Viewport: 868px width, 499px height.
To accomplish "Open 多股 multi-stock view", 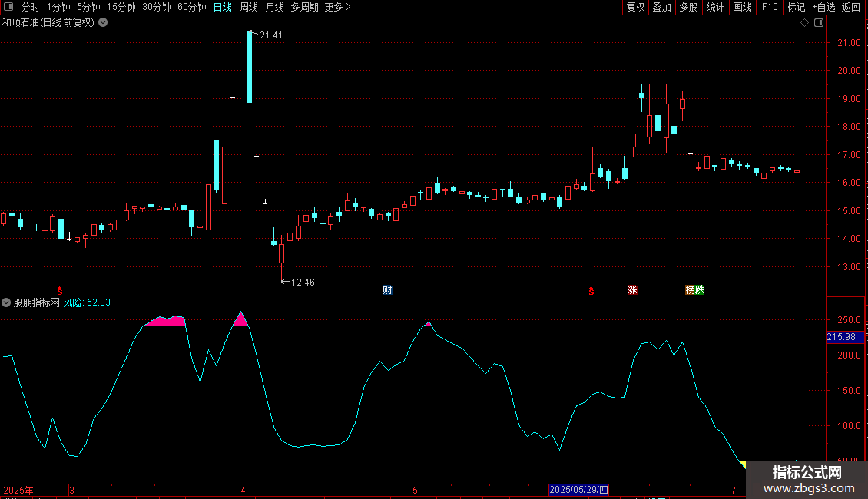I will tap(689, 7).
